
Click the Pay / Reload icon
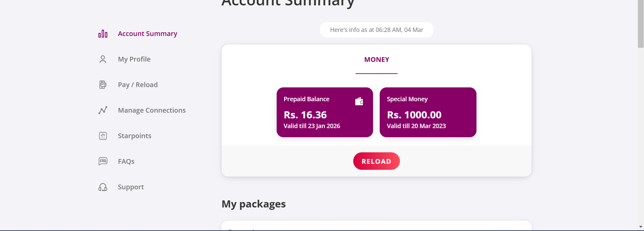tap(103, 85)
